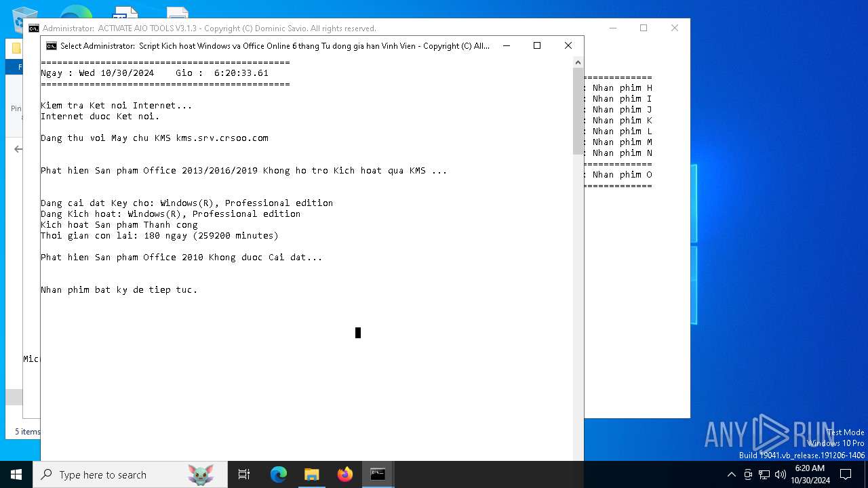Viewport: 868px width, 488px height.
Task: Open Task View from the taskbar
Action: 244,474
